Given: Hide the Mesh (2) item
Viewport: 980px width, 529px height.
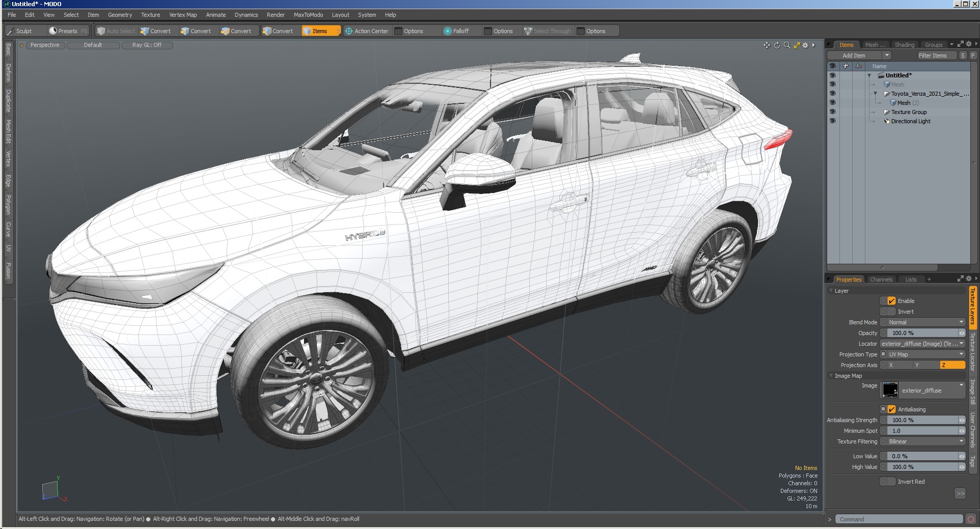Looking at the screenshot, I should pyautogui.click(x=832, y=102).
